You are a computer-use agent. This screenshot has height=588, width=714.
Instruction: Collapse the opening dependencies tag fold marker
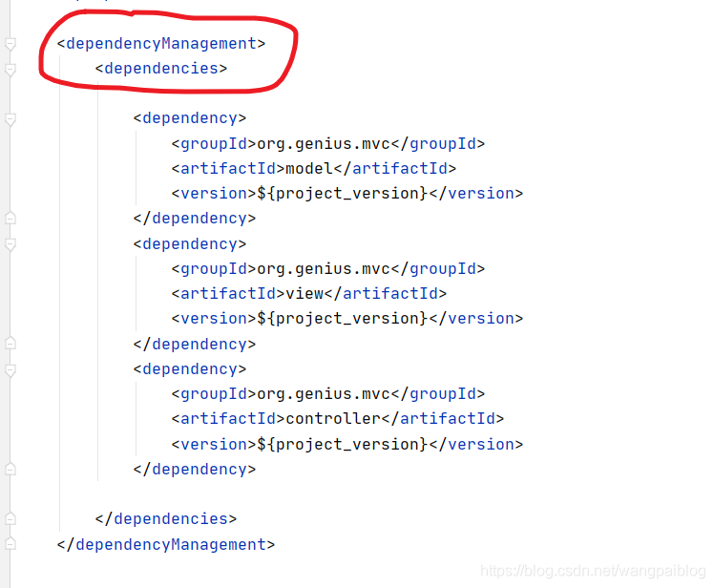(x=10, y=70)
